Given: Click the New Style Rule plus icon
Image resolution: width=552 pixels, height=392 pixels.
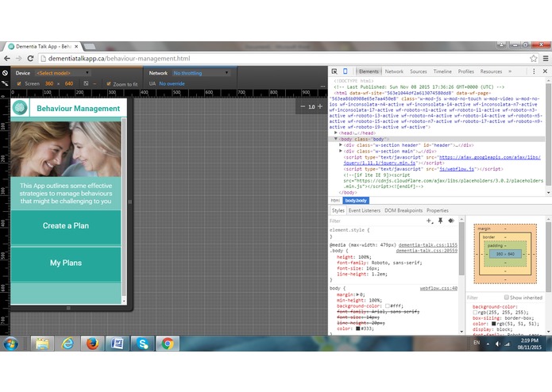Looking at the screenshot, I should [430, 221].
